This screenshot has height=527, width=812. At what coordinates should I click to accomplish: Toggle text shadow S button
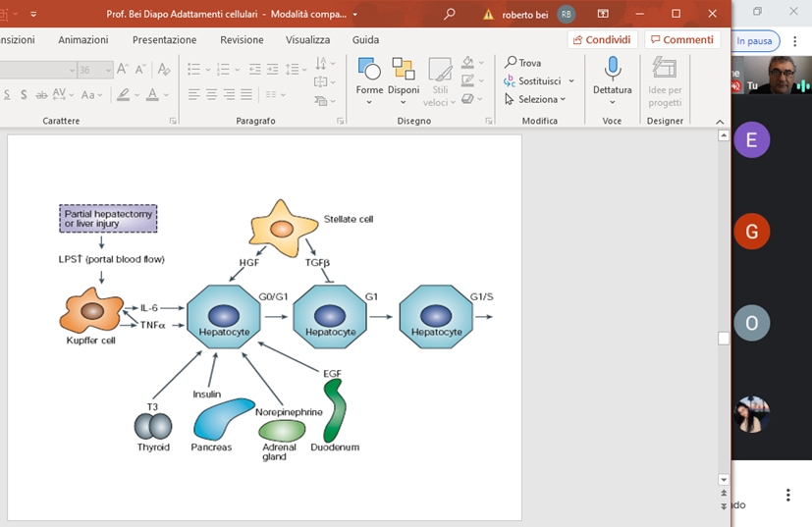(24, 95)
